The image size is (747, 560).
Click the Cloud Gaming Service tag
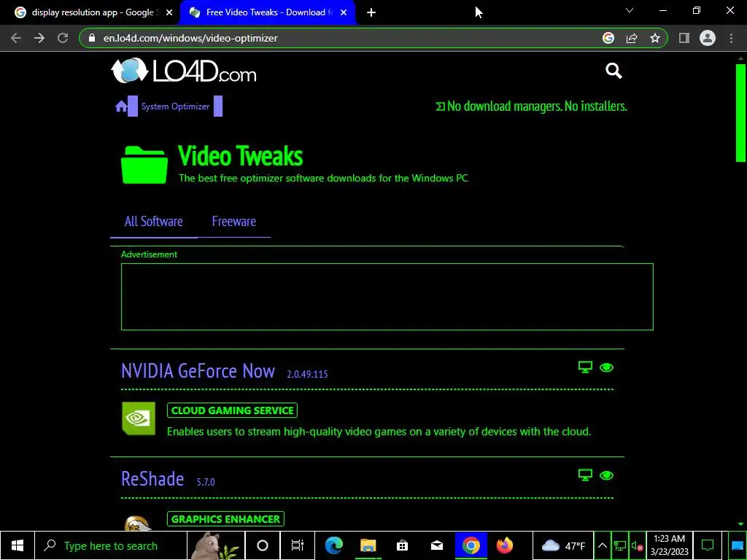point(232,411)
